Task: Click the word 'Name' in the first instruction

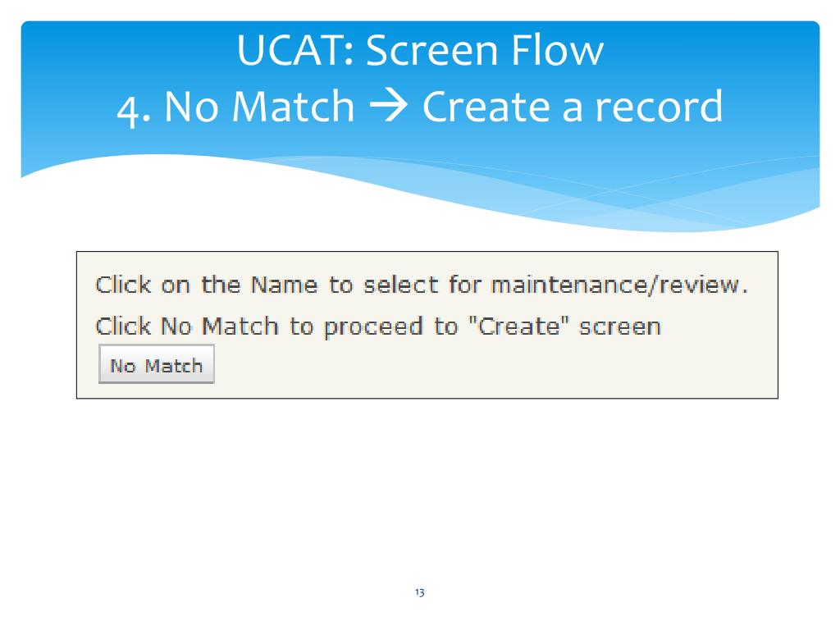Action: [285, 285]
